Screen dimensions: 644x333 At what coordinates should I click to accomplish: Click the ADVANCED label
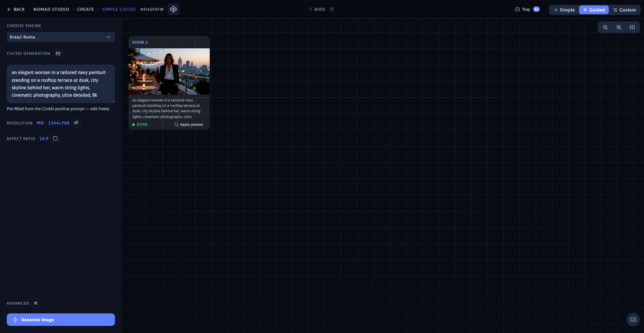tap(18, 304)
